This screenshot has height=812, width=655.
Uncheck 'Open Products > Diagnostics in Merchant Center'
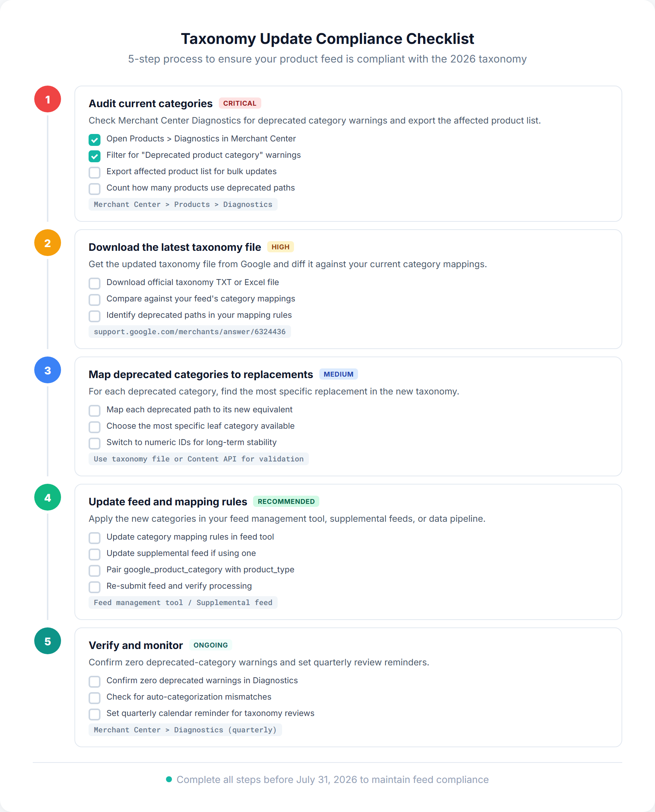click(94, 140)
